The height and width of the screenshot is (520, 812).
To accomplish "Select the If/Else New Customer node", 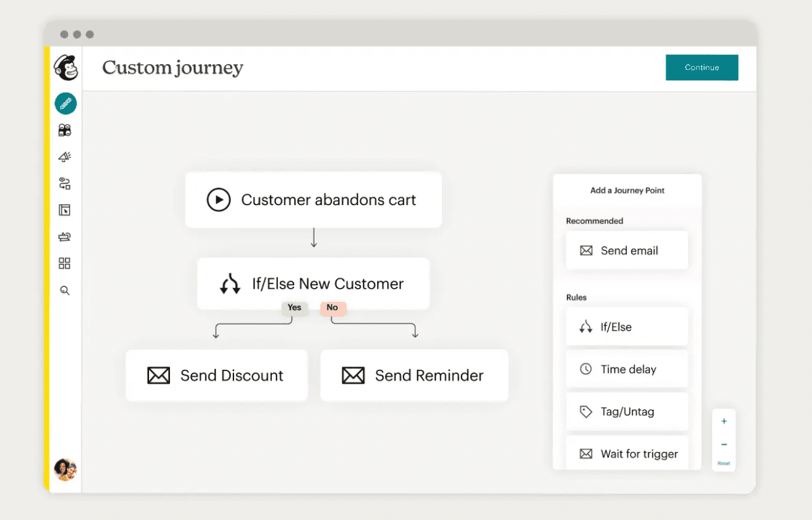I will point(313,284).
